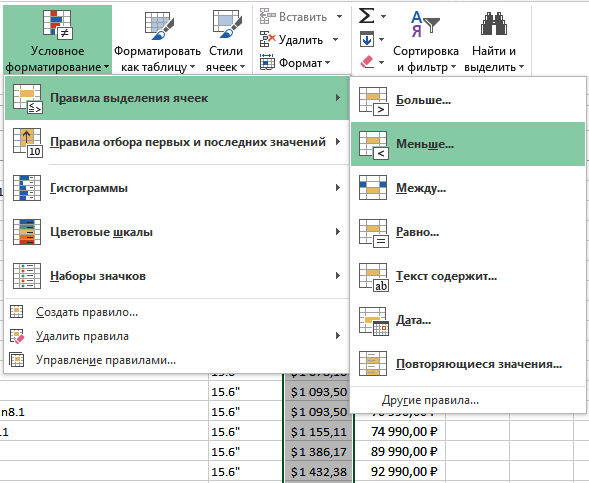Click the AutoSum sigma icon

367,16
